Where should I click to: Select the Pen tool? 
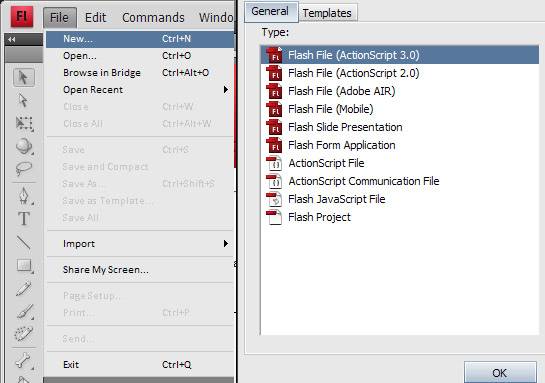pos(24,196)
